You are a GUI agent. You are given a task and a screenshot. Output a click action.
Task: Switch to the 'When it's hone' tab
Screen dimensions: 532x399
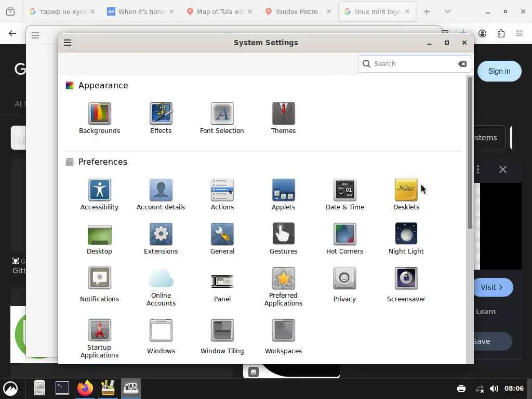point(141,11)
